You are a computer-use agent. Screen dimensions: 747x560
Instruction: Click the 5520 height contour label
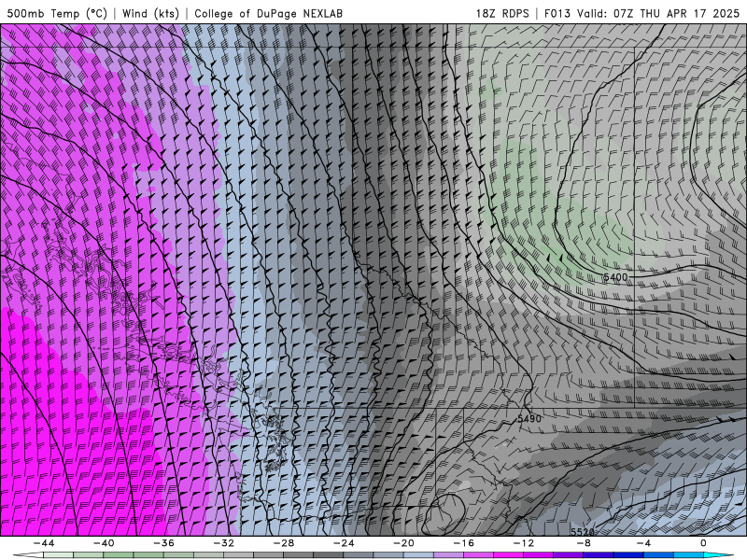tap(582, 532)
